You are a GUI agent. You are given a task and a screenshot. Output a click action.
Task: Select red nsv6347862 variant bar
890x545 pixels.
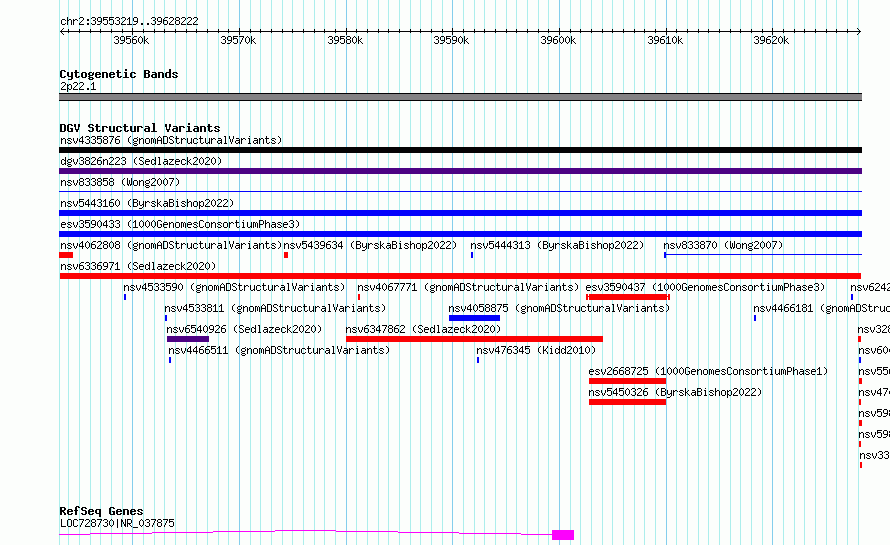click(475, 339)
